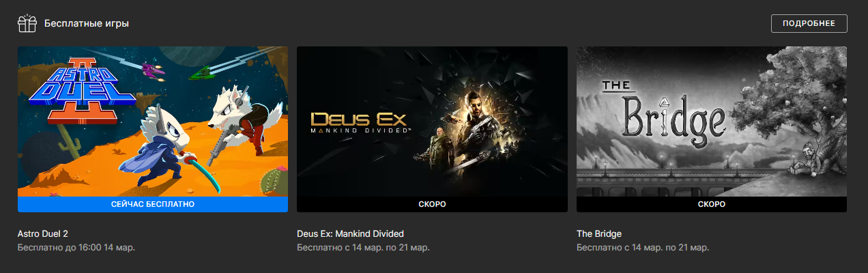Open The Bridge title link
Image resolution: width=868 pixels, height=273 pixels.
[x=599, y=233]
